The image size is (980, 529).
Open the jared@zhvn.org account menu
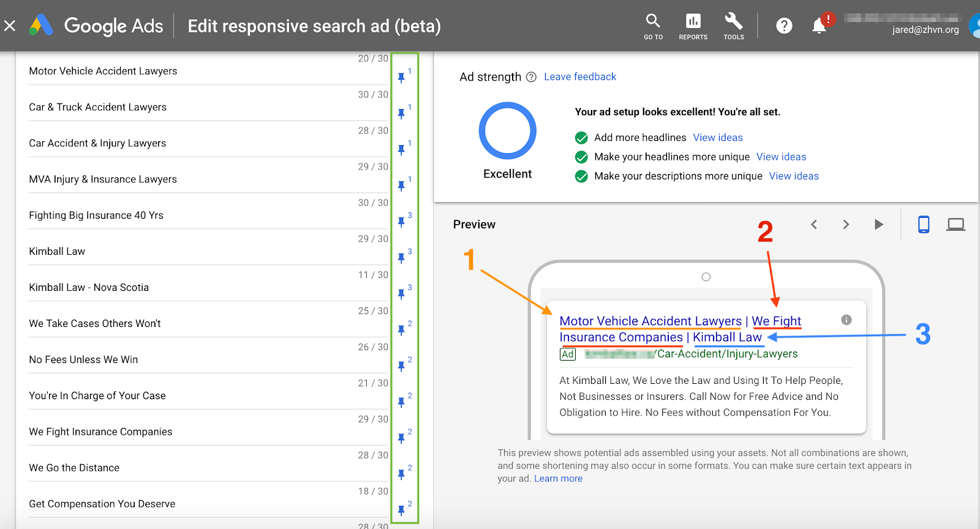(925, 29)
